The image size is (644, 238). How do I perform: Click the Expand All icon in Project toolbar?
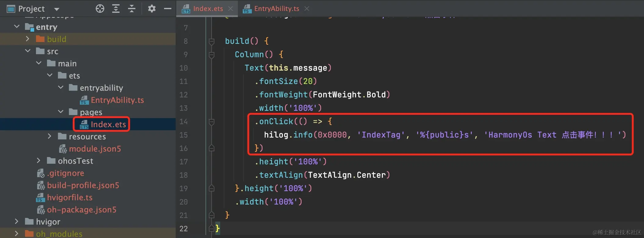point(116,9)
